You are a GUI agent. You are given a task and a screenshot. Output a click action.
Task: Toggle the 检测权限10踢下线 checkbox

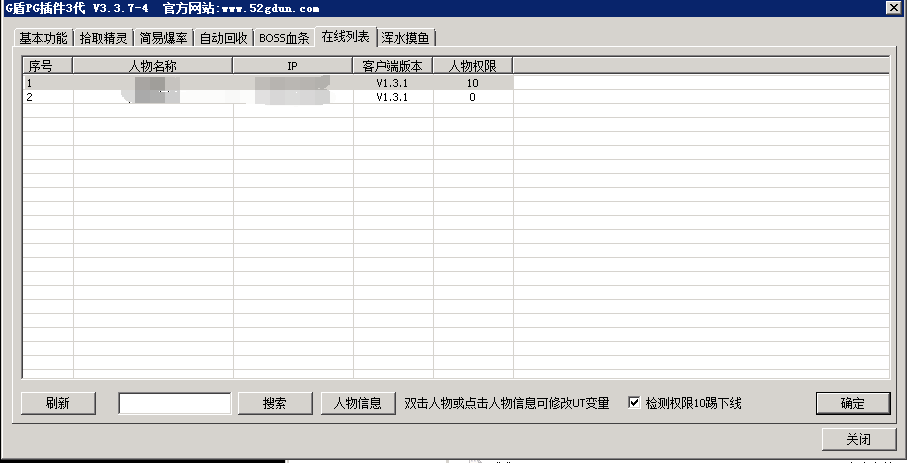point(635,403)
